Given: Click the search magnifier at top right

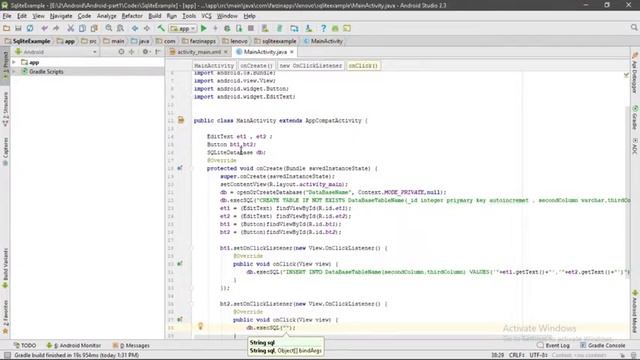Looking at the screenshot, I should point(634,27).
